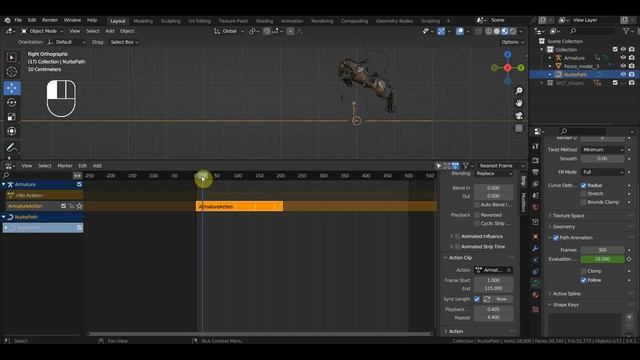Open the Blender logo menu

(x=7, y=20)
